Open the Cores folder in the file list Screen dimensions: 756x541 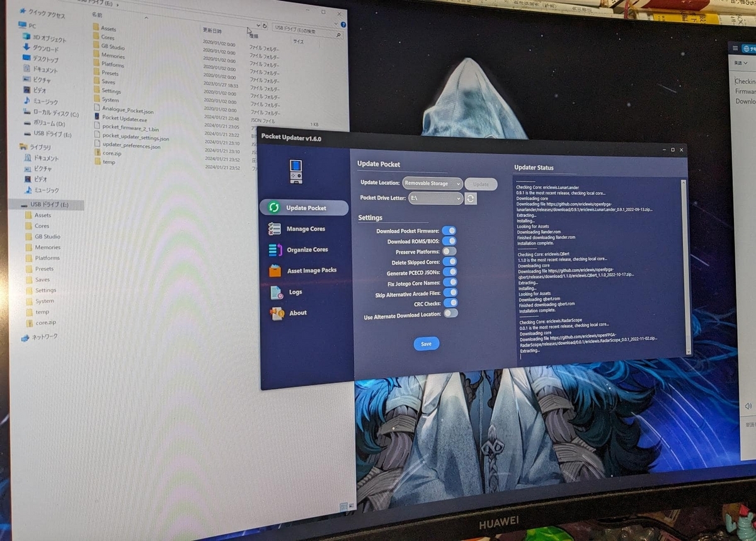coord(103,38)
